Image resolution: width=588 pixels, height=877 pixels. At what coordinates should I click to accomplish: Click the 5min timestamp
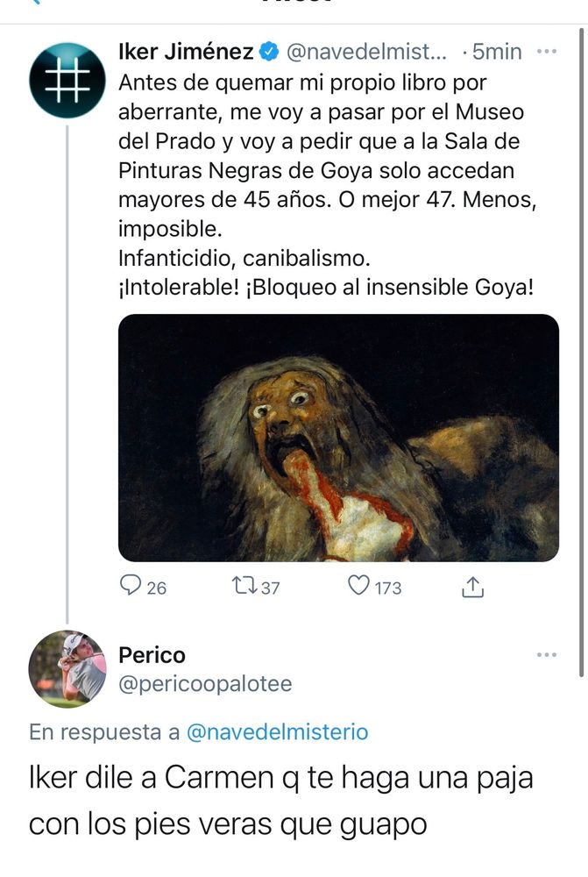(496, 53)
